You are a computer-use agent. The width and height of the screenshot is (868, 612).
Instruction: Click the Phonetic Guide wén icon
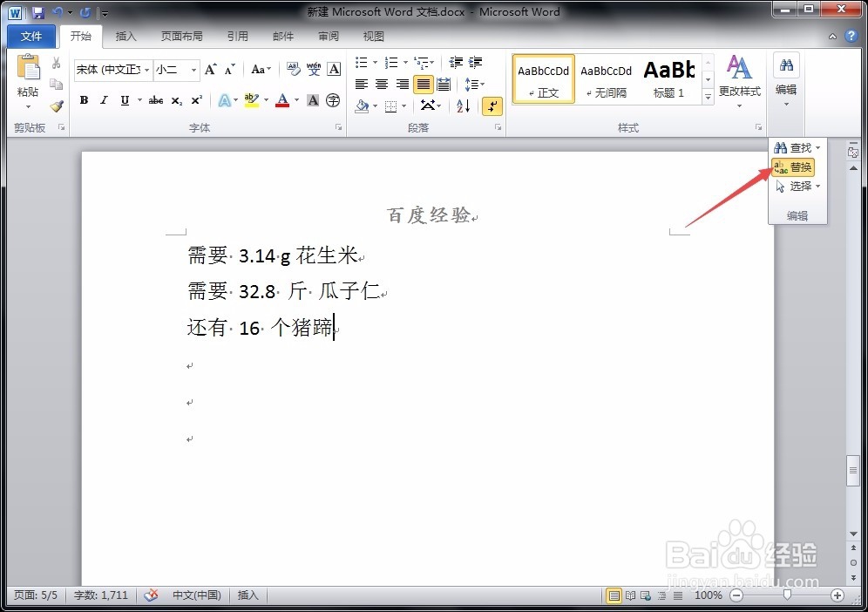coord(314,69)
